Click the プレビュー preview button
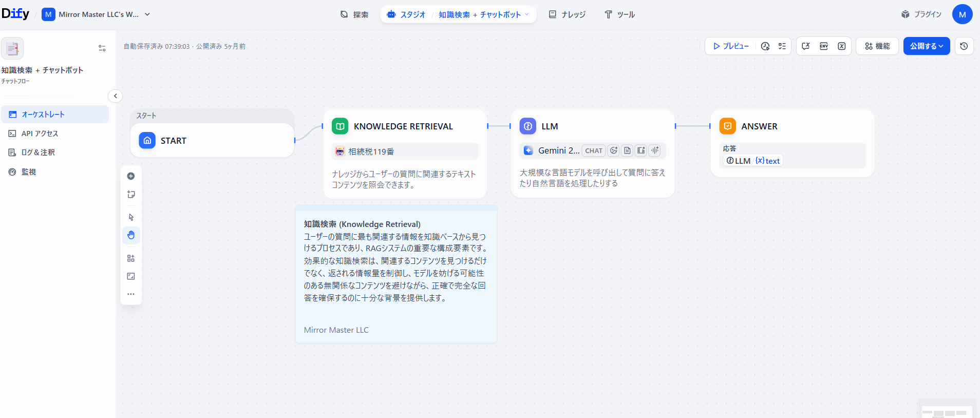The height and width of the screenshot is (418, 980). (731, 46)
